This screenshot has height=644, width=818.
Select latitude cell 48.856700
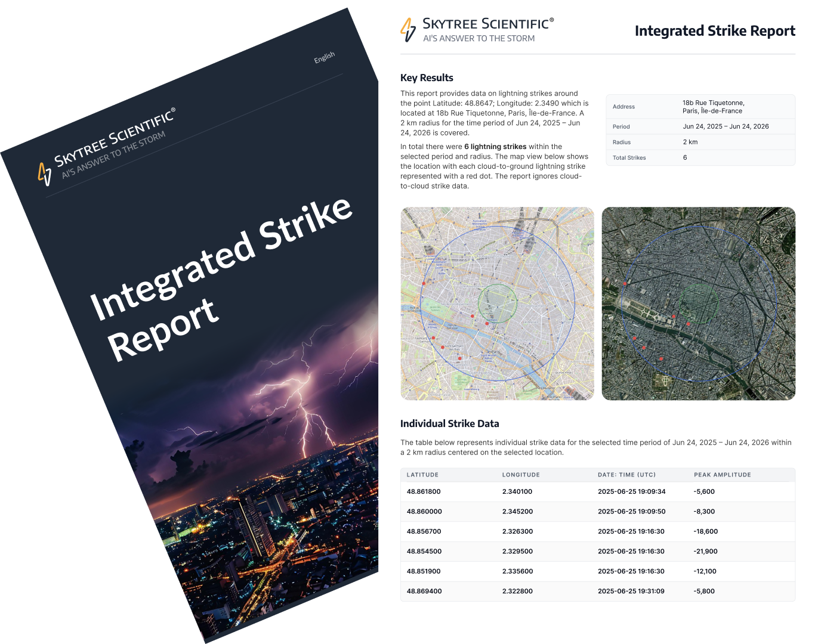click(x=424, y=531)
